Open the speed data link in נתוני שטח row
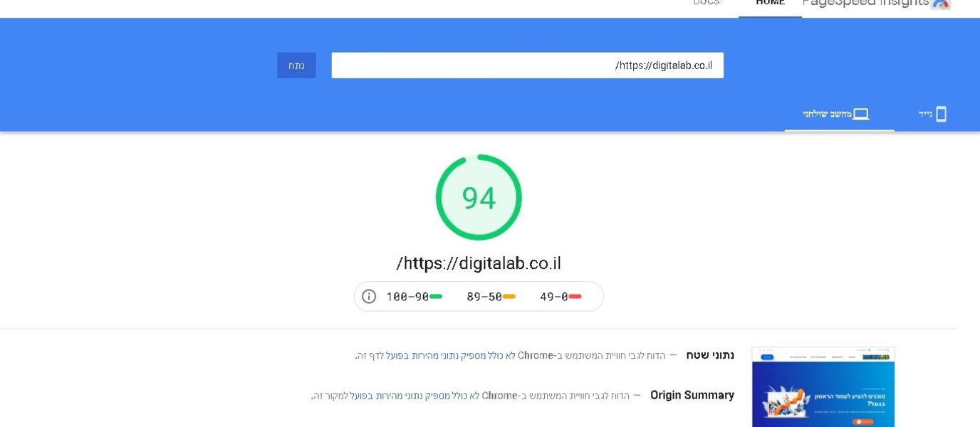980x427 pixels. click(x=450, y=355)
